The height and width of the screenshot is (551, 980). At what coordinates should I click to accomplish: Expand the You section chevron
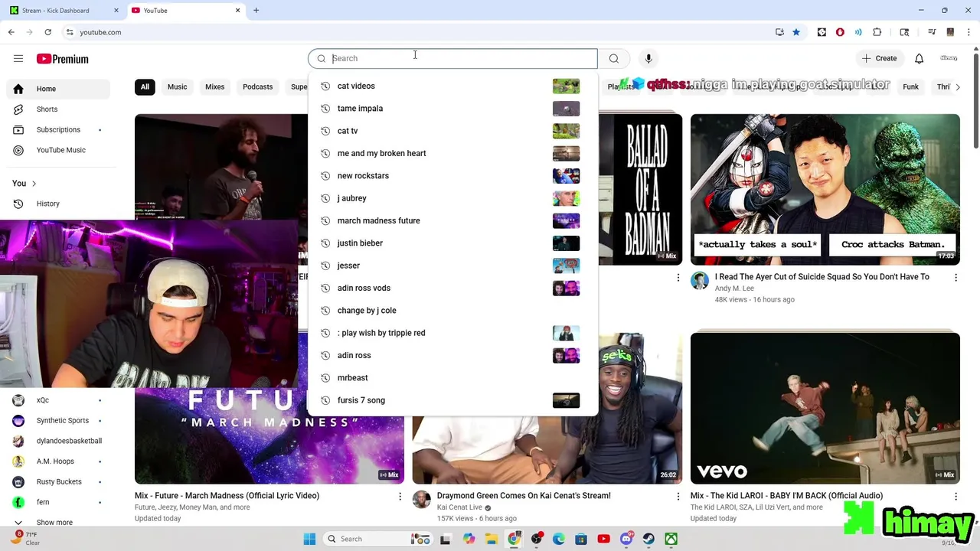(34, 184)
